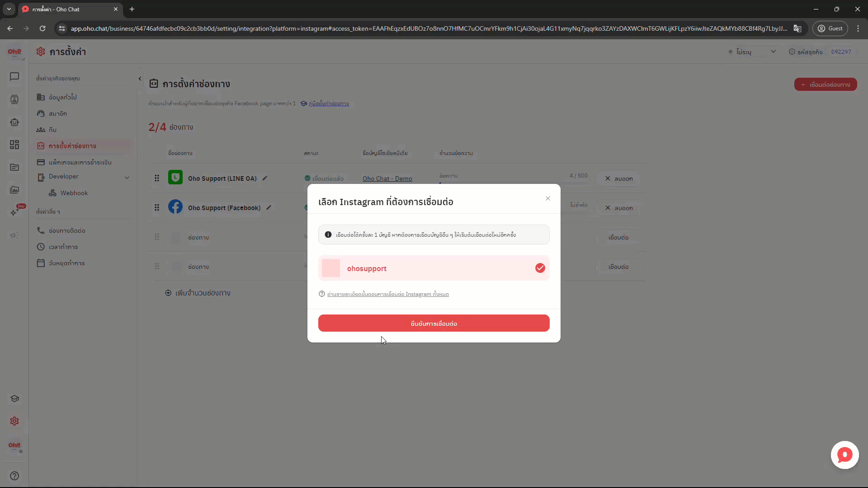The width and height of the screenshot is (868, 488).
Task: Click the translate page icon in address bar
Action: pos(797,28)
